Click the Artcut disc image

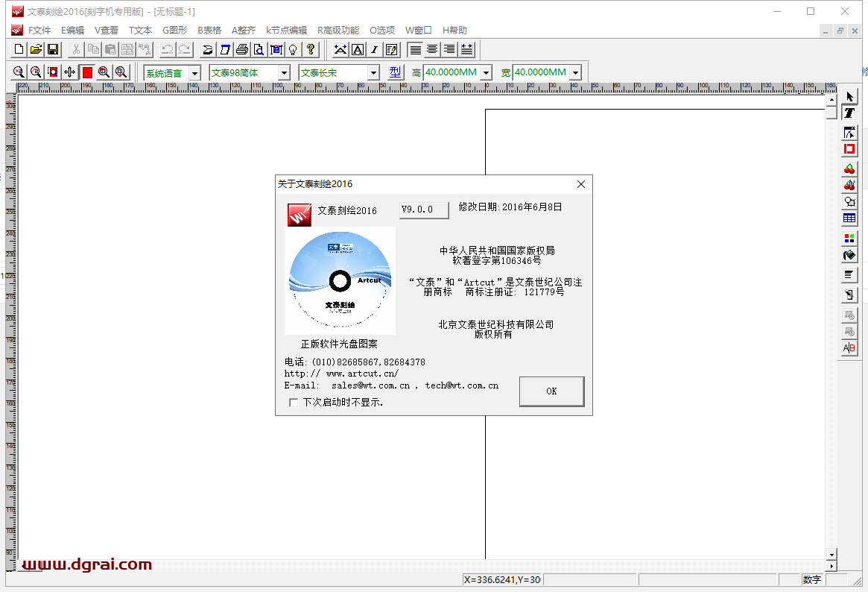coord(340,281)
